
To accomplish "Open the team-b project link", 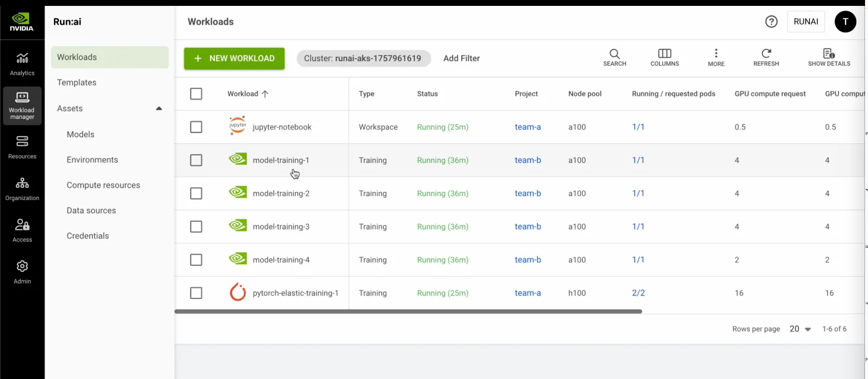I will tap(527, 159).
